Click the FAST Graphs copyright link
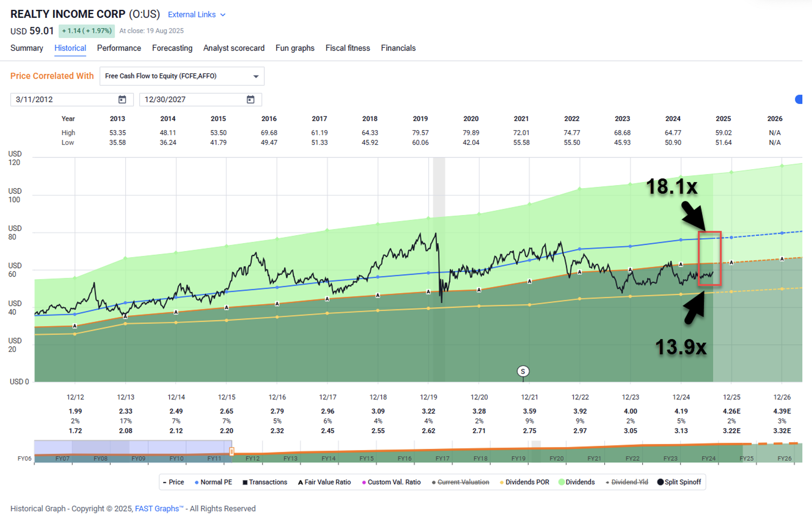The width and height of the screenshot is (812, 524). [159, 509]
